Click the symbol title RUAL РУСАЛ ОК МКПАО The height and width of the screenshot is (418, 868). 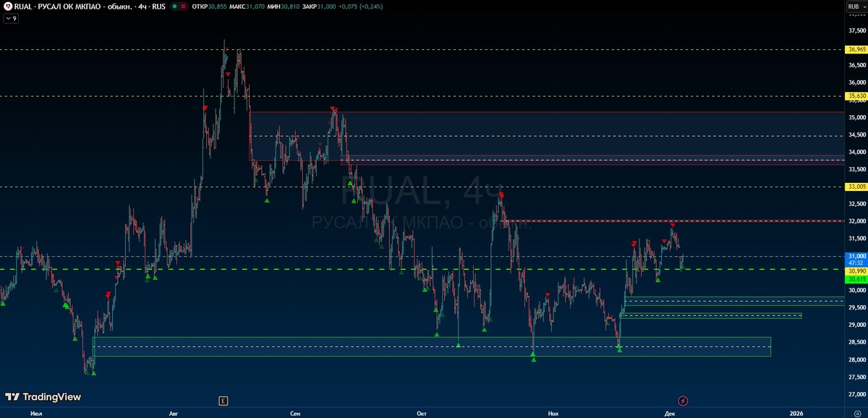click(72, 6)
